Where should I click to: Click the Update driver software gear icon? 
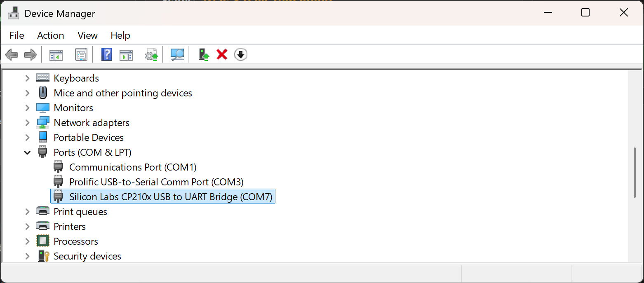coord(151,54)
